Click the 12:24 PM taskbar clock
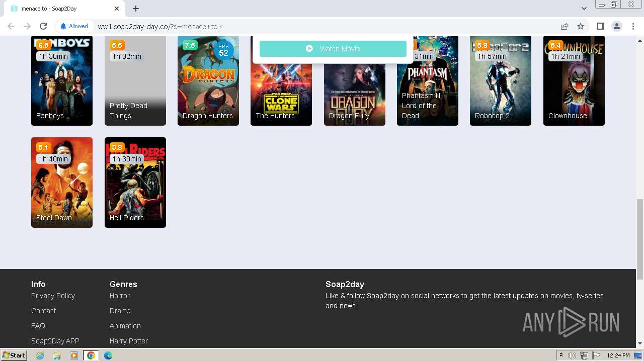The width and height of the screenshot is (644, 362). pos(618,355)
